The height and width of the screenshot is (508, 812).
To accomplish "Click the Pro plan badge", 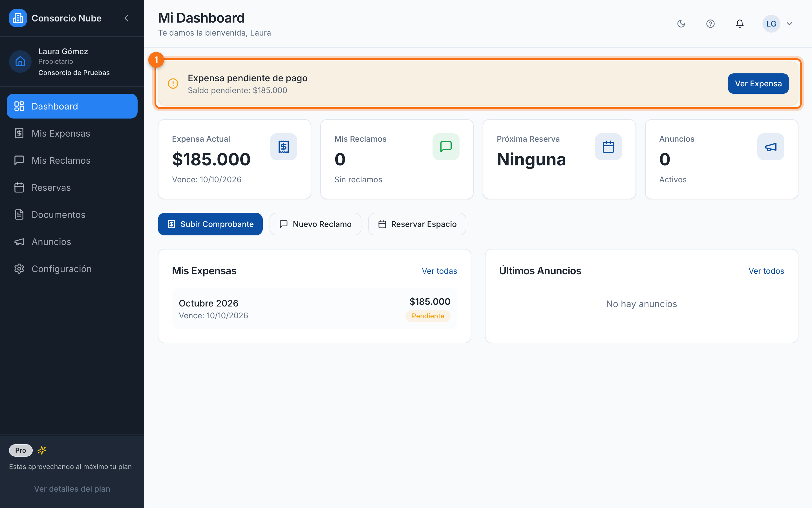I will (x=21, y=450).
